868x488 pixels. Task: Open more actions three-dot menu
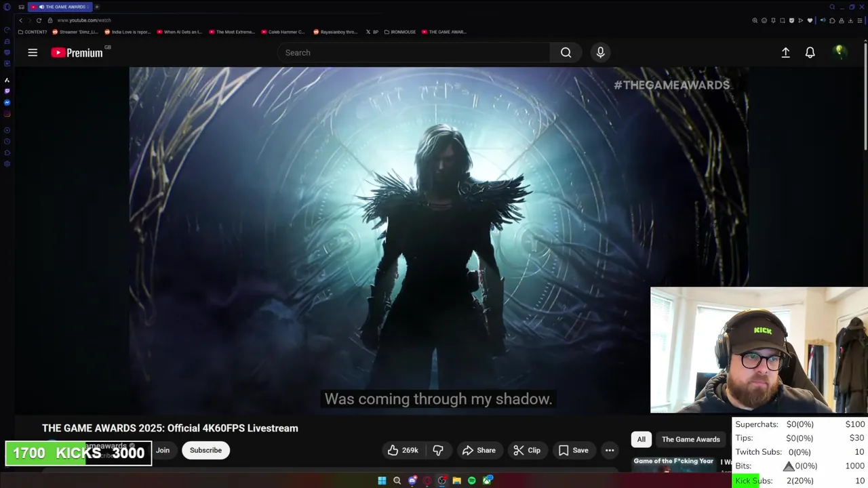(x=610, y=450)
